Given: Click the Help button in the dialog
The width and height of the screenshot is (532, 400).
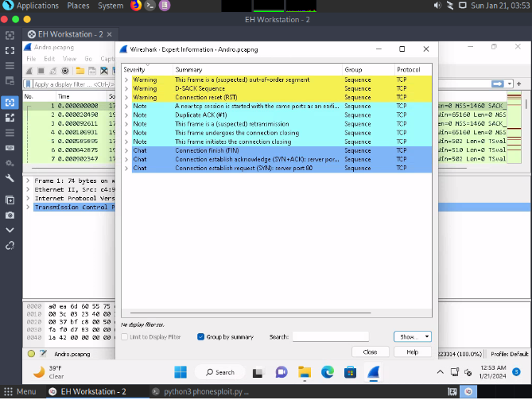Looking at the screenshot, I should tap(412, 351).
